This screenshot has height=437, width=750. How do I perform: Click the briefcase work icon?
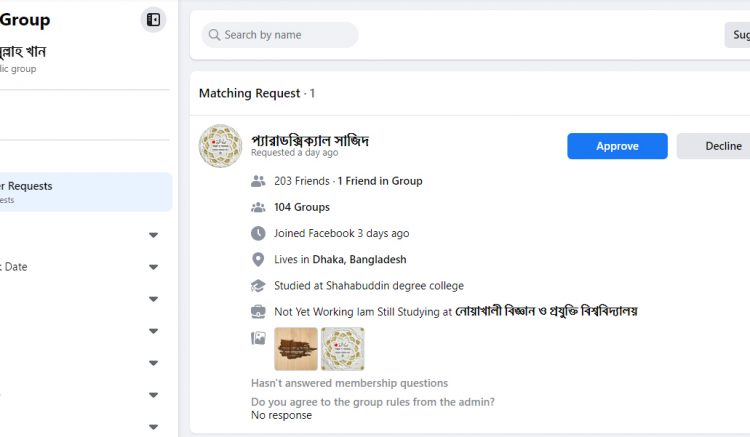258,312
